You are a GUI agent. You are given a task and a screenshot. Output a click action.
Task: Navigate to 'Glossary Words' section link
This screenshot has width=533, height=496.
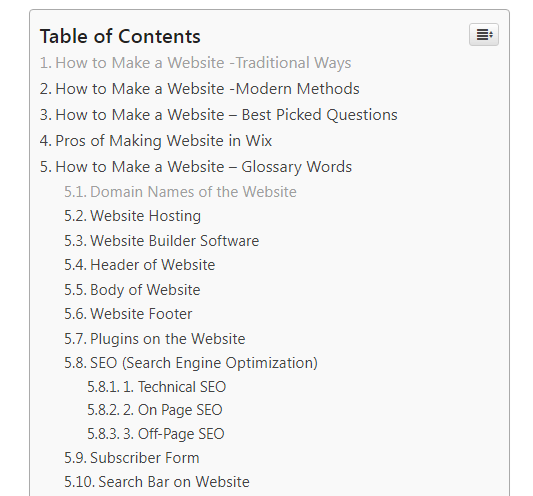(x=196, y=167)
